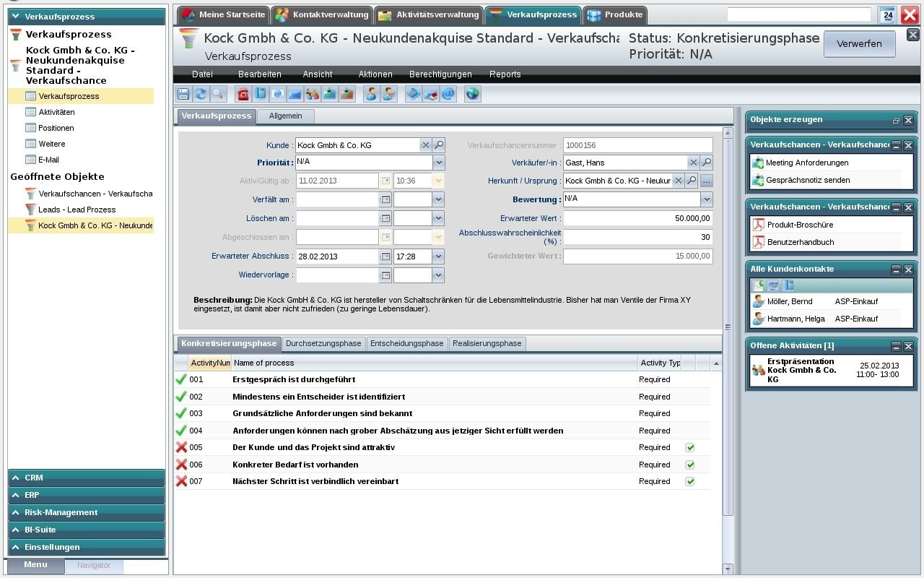Viewport: 924px width, 578px height.
Task: Click the Aktiv/Gültig ab time spinner arrow
Action: tap(438, 181)
